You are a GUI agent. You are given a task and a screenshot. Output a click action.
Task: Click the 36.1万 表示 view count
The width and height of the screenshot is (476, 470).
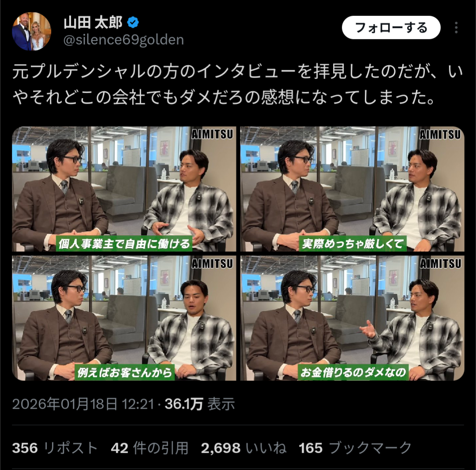[x=200, y=404]
